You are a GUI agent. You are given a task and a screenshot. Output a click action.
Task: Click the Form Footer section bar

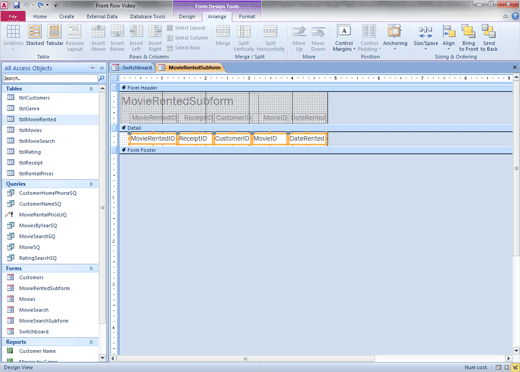(316, 150)
